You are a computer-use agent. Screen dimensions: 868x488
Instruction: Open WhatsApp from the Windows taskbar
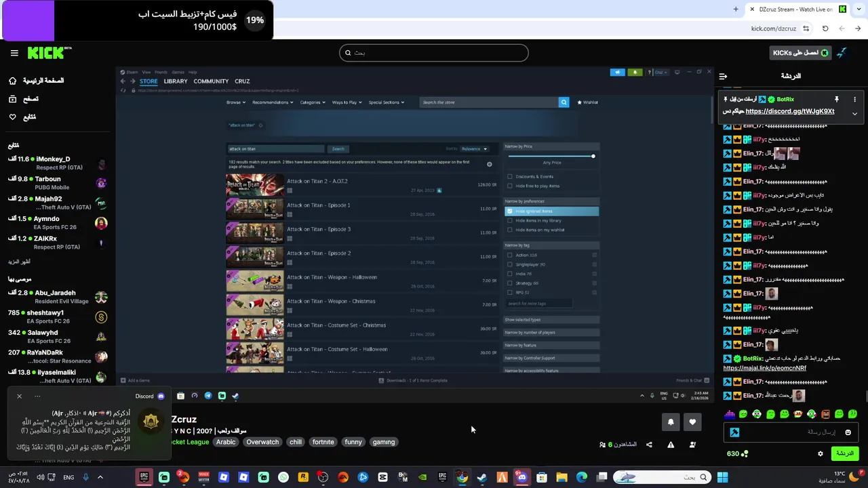pyautogui.click(x=283, y=477)
